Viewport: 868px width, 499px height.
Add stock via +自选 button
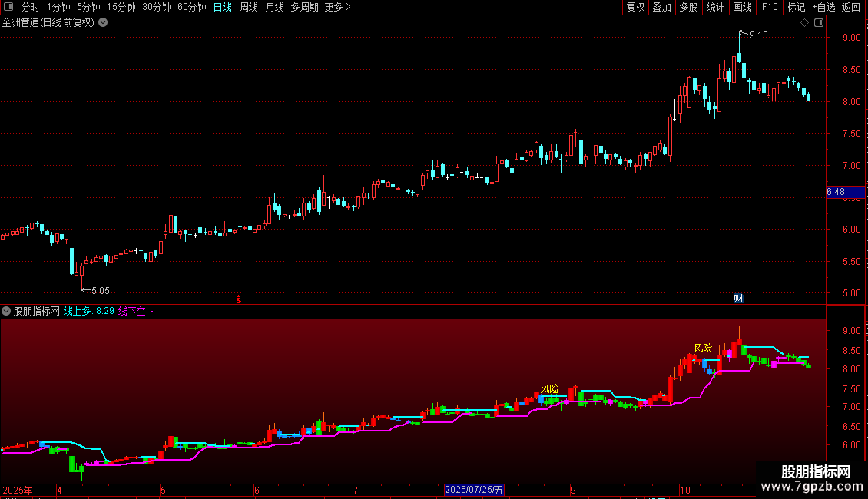click(823, 7)
